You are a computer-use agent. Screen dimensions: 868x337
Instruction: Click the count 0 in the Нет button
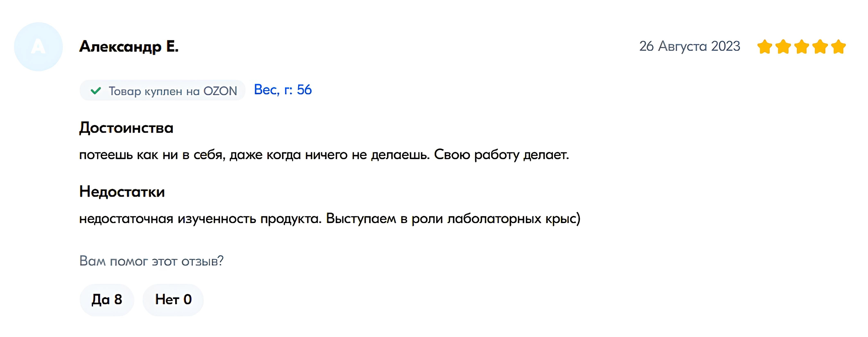pyautogui.click(x=187, y=299)
